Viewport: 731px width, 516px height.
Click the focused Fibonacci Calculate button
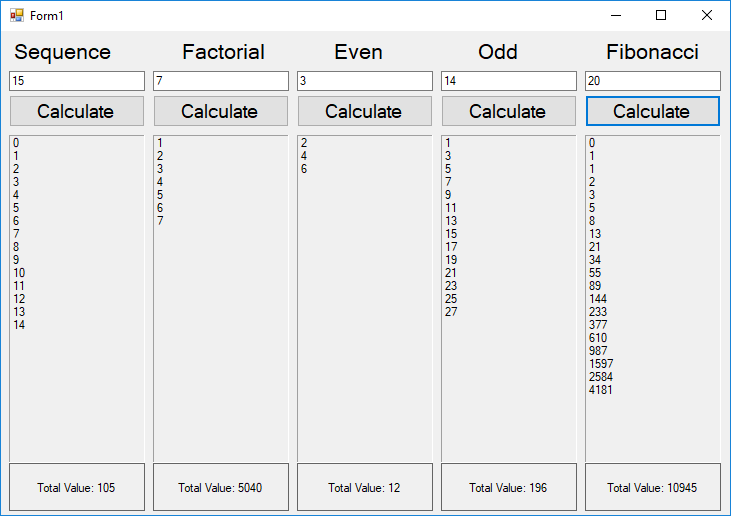tap(653, 111)
